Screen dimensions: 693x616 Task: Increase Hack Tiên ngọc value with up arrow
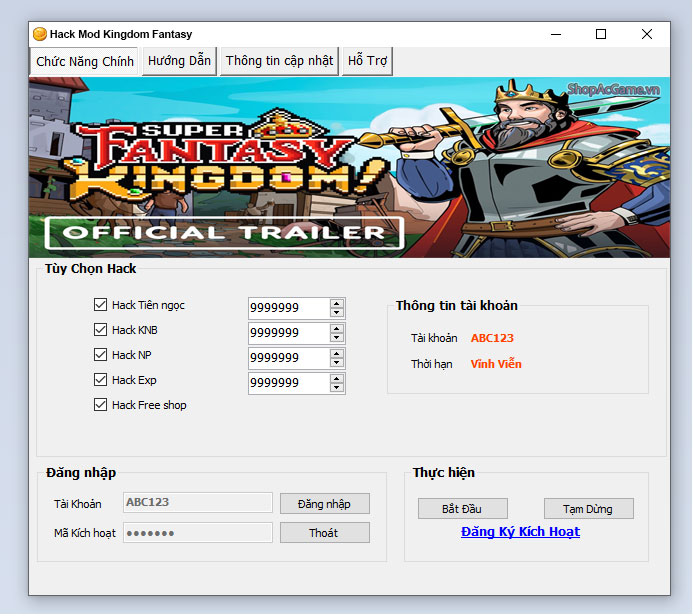point(337,304)
